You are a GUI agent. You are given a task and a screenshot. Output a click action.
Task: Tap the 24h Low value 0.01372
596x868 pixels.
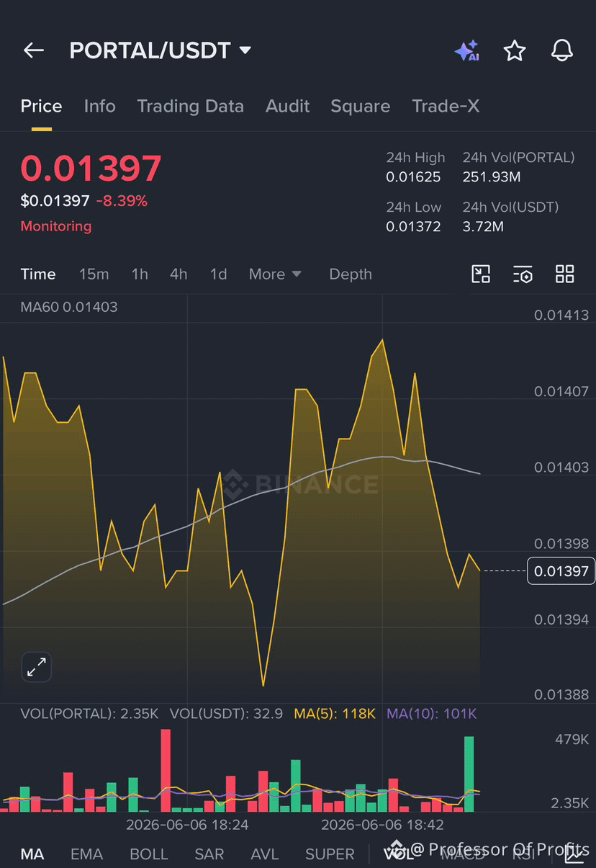coord(413,227)
